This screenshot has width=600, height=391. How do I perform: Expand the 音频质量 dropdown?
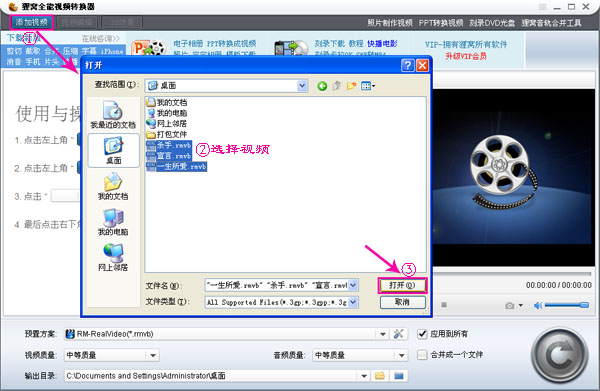[x=401, y=355]
